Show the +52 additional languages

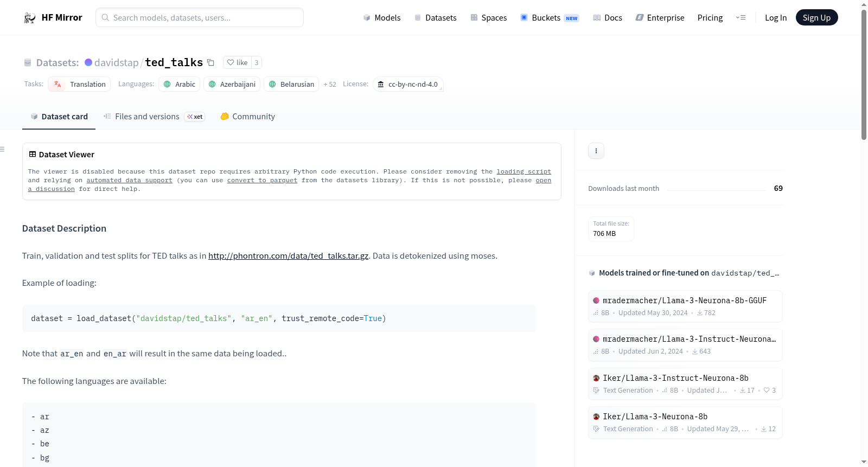pyautogui.click(x=330, y=85)
